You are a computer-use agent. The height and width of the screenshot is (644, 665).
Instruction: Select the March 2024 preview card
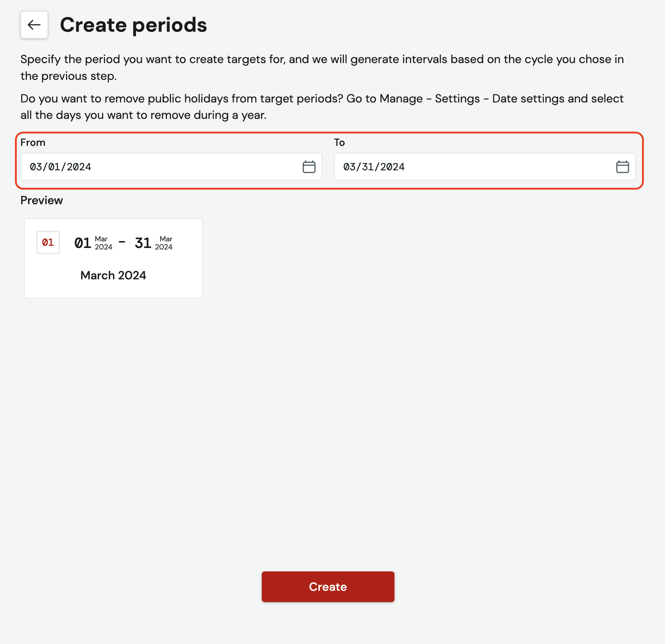[113, 259]
